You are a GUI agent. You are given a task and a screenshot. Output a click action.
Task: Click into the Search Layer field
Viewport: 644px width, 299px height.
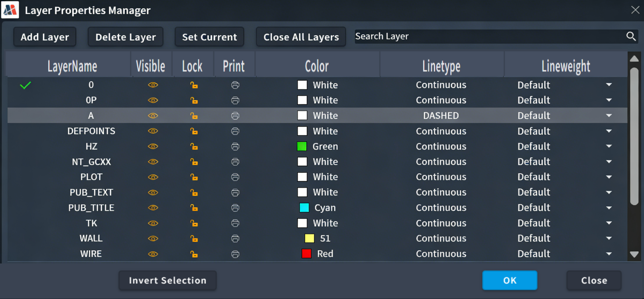click(x=486, y=36)
